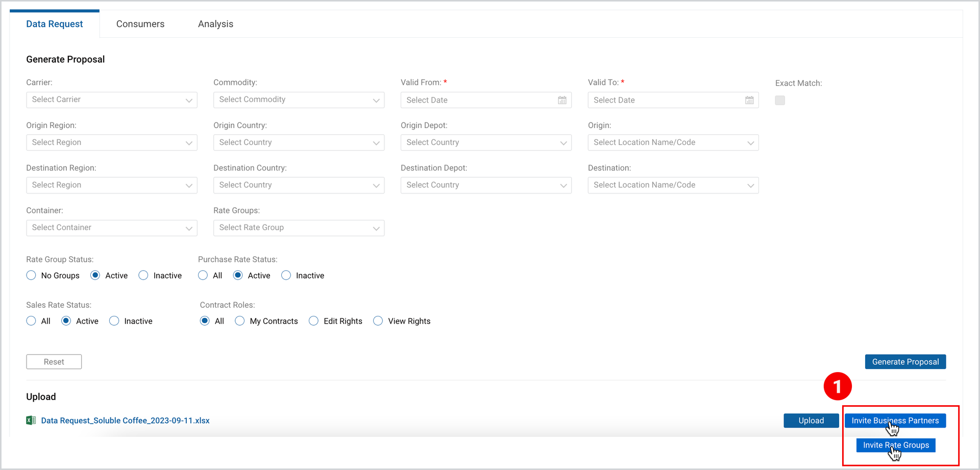Viewport: 980px width, 470px height.
Task: Open the Destination Country dropdown
Action: pyautogui.click(x=299, y=185)
